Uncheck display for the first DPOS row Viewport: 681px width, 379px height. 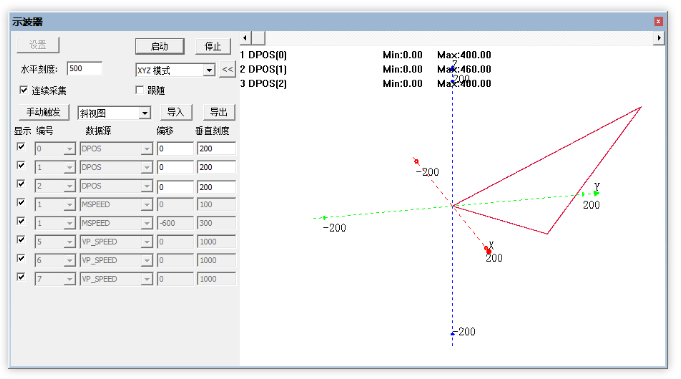(x=20, y=147)
